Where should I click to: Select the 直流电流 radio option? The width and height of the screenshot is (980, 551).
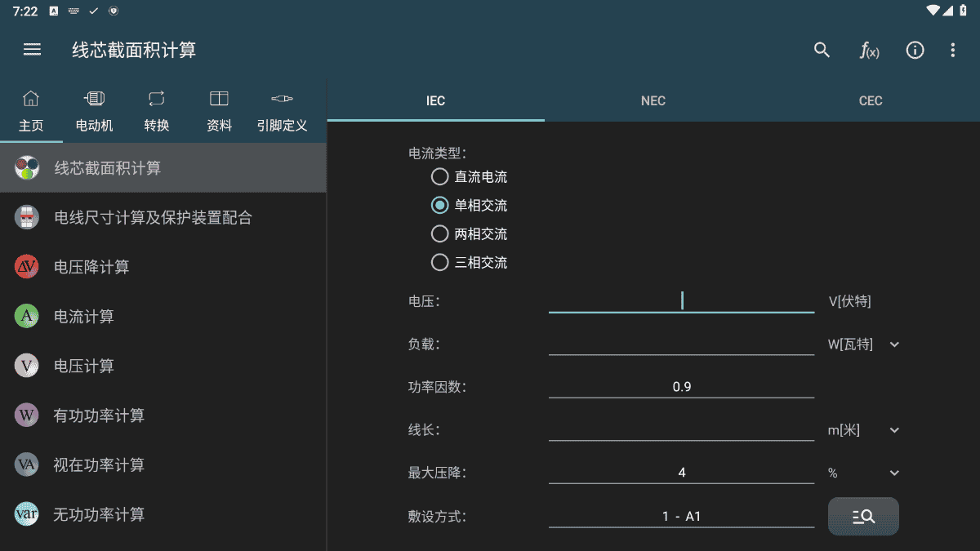pyautogui.click(x=440, y=177)
